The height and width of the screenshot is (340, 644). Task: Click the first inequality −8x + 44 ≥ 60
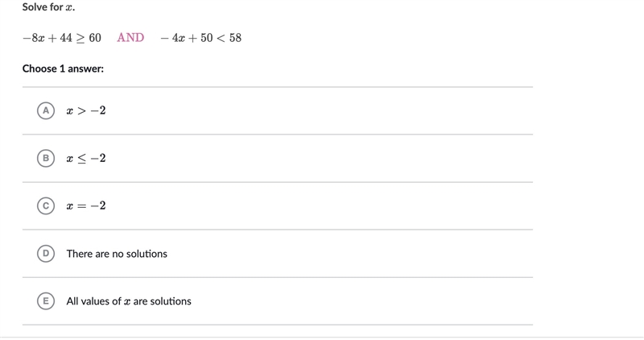pos(62,38)
